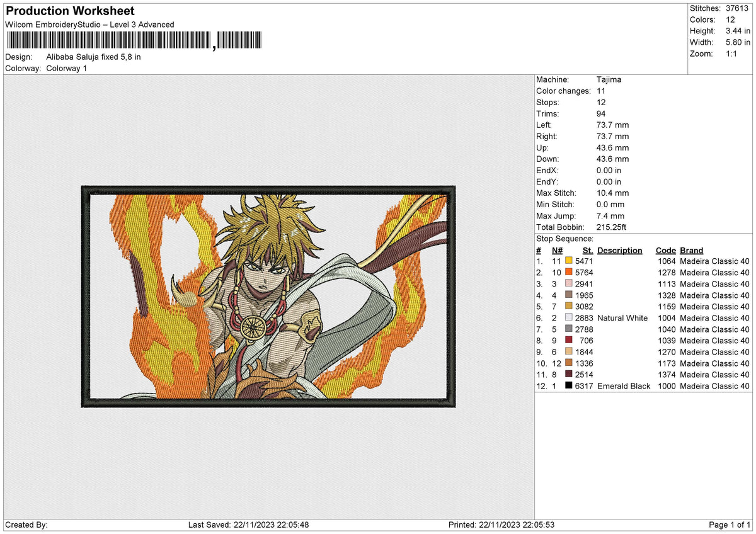The image size is (756, 534).
Task: Select thread code 1064
Action: pos(667,261)
